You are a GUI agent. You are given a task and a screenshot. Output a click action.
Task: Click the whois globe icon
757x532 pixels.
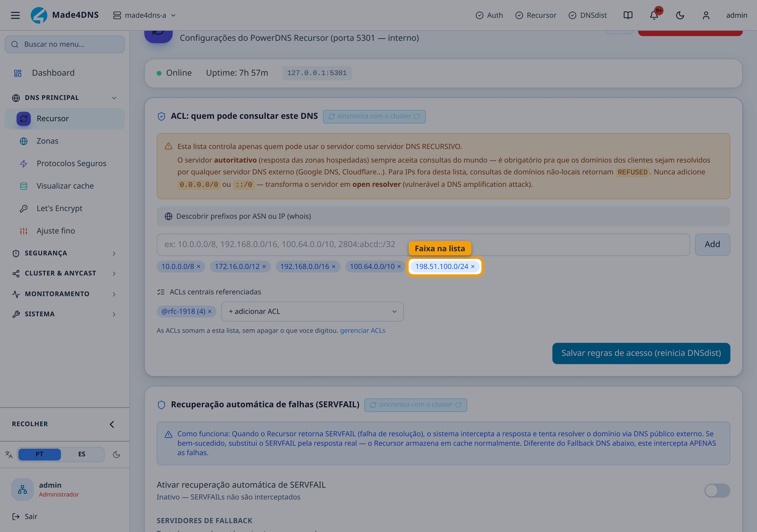pos(169,216)
